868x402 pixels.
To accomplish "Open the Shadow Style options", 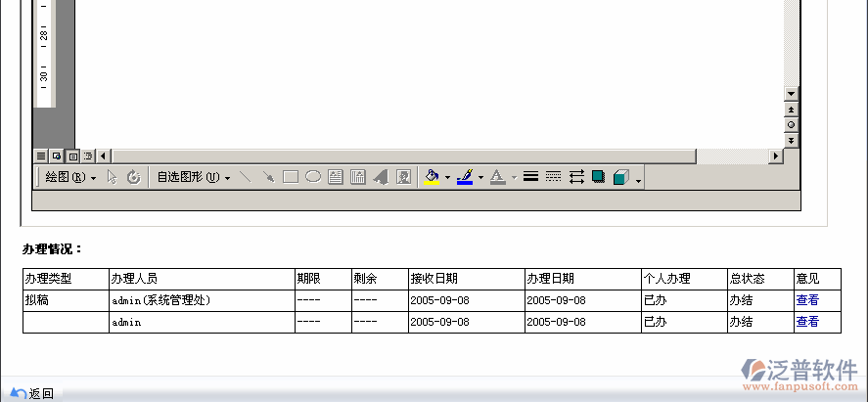I will tap(599, 177).
